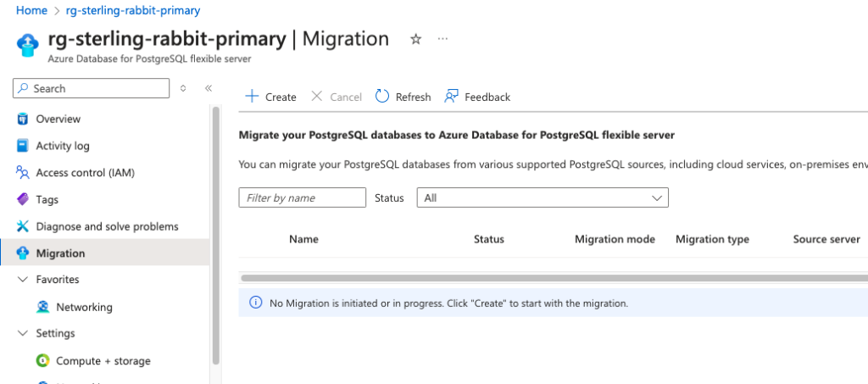Favorite this page with the star icon
Screen dimensions: 868x384
(x=415, y=39)
